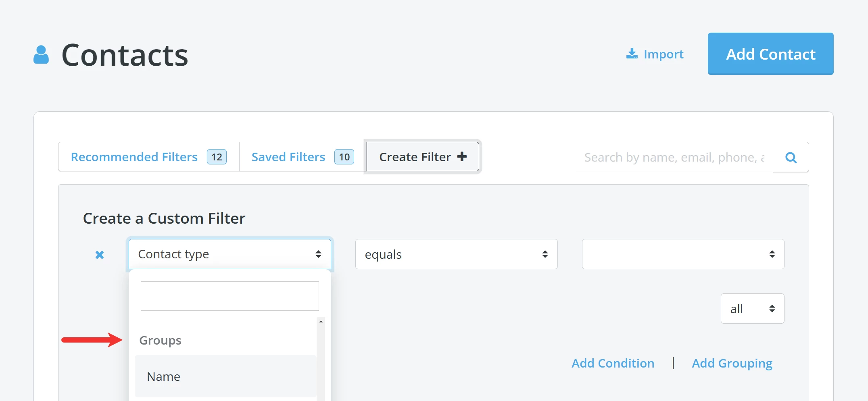Click the up-down arrows on the equals selector
Screen dimensions: 868x401
(545, 254)
